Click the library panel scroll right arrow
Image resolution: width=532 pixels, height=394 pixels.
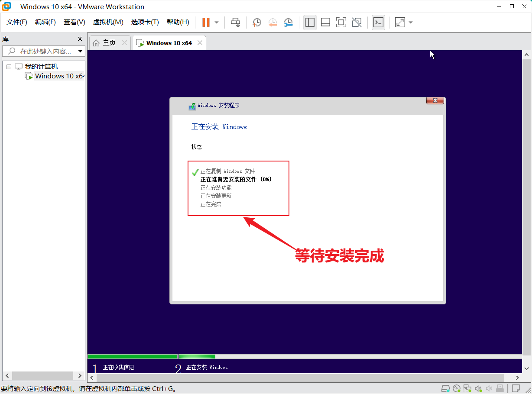(x=80, y=375)
